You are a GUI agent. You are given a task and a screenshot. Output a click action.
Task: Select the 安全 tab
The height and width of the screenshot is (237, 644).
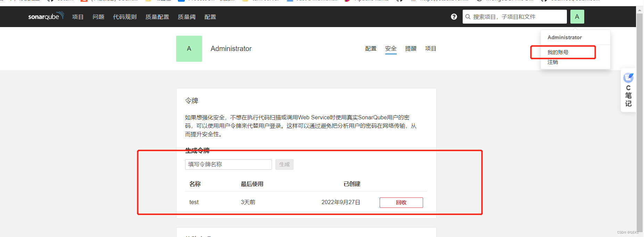[x=391, y=49]
